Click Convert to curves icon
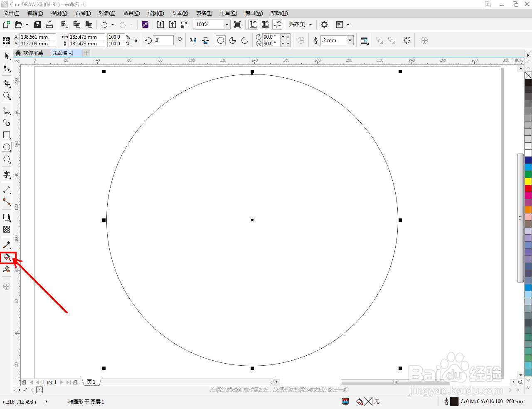 tap(407, 40)
